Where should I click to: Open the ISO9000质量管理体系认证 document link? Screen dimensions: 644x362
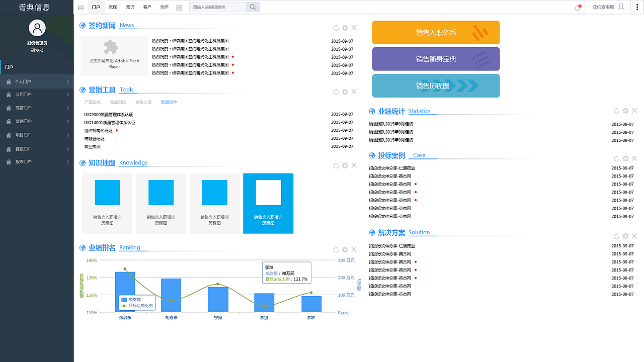109,115
